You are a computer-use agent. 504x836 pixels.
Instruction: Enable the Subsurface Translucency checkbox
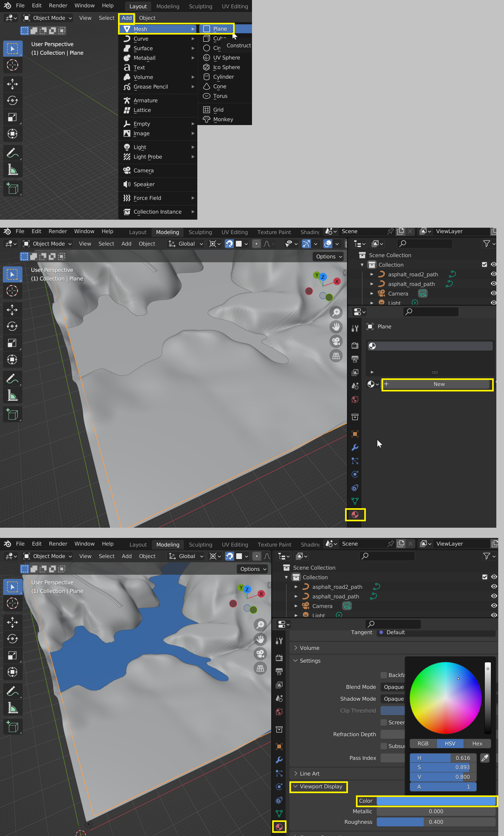point(383,746)
